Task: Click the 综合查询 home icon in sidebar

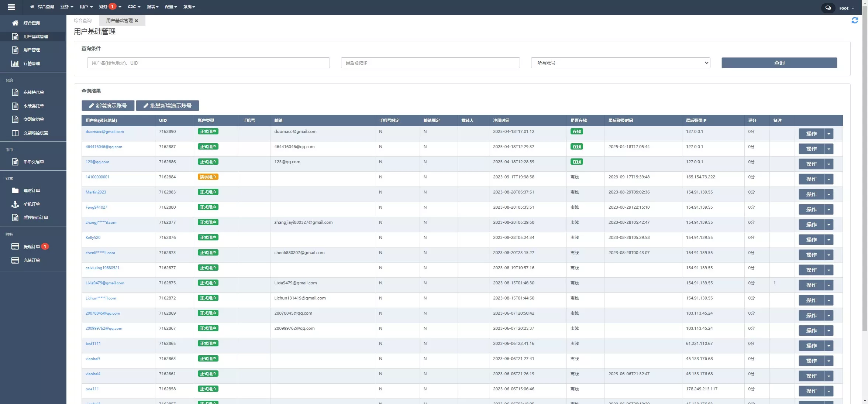Action: pyautogui.click(x=15, y=23)
